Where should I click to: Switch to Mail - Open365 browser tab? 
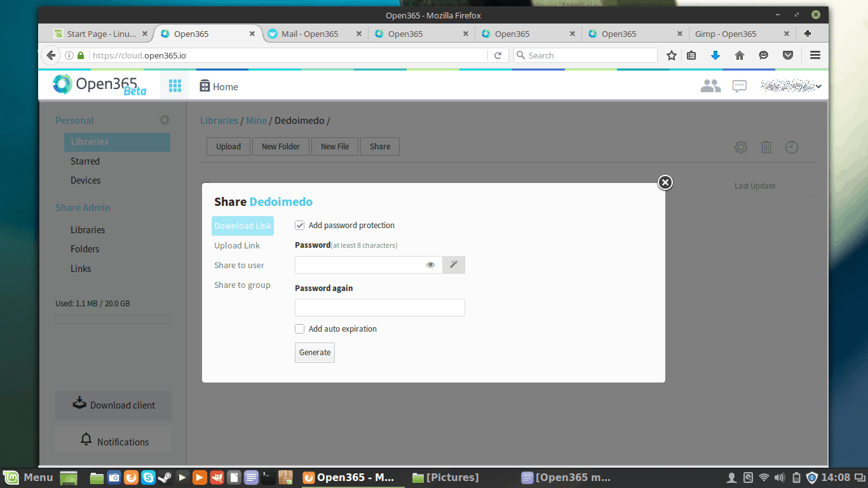[315, 34]
